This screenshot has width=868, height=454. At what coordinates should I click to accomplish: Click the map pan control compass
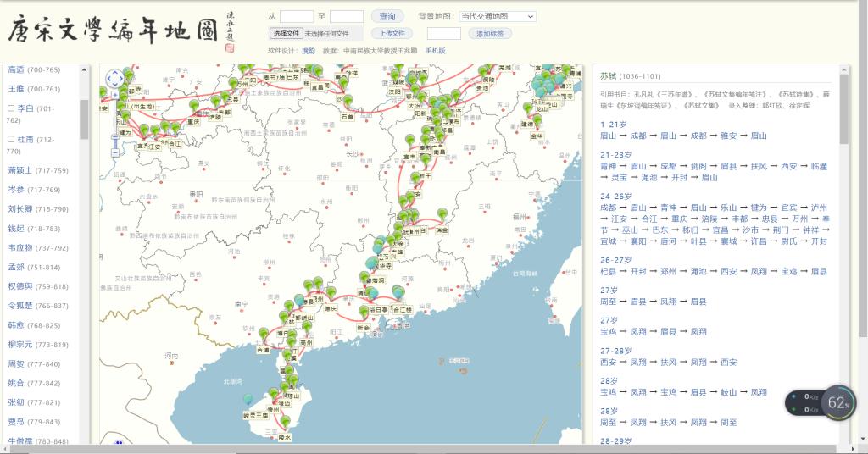pos(114,79)
